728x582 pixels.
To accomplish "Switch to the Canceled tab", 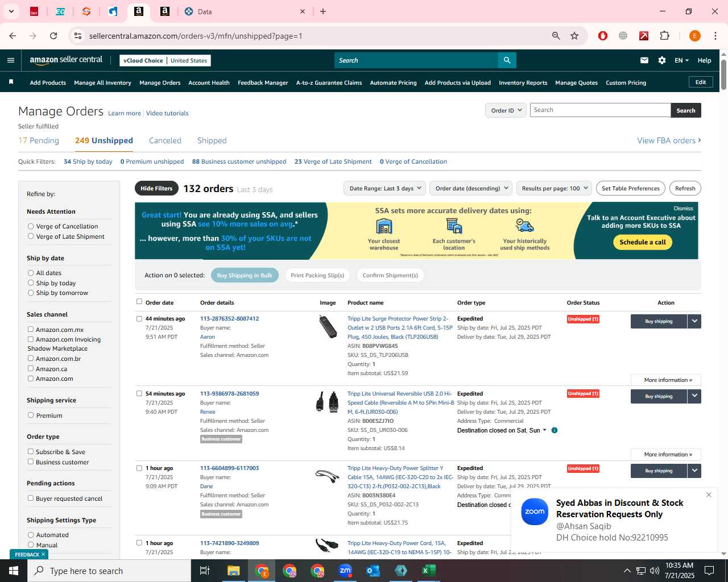I will (x=165, y=140).
